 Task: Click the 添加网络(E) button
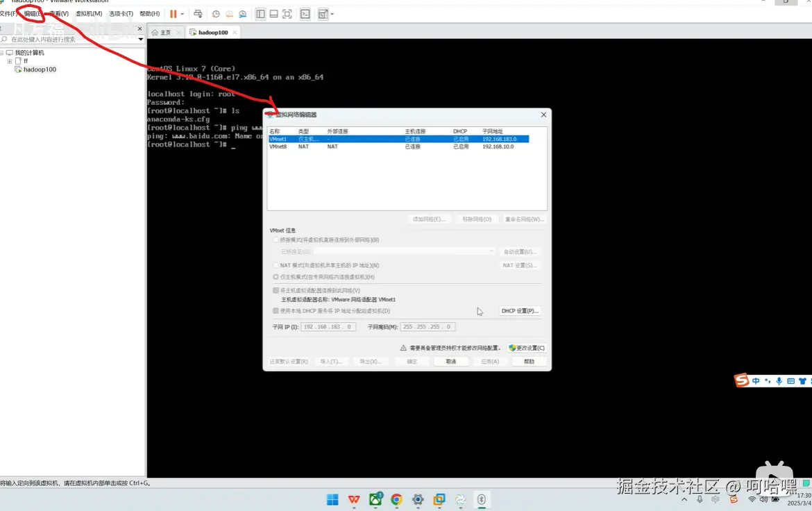pos(429,219)
